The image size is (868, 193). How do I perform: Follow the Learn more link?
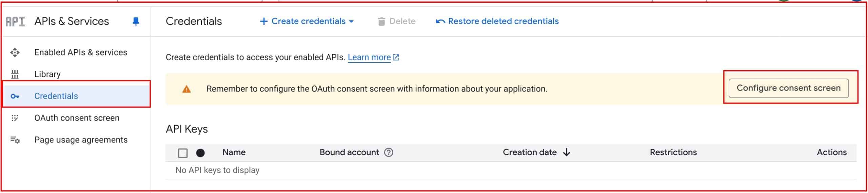pyautogui.click(x=369, y=57)
